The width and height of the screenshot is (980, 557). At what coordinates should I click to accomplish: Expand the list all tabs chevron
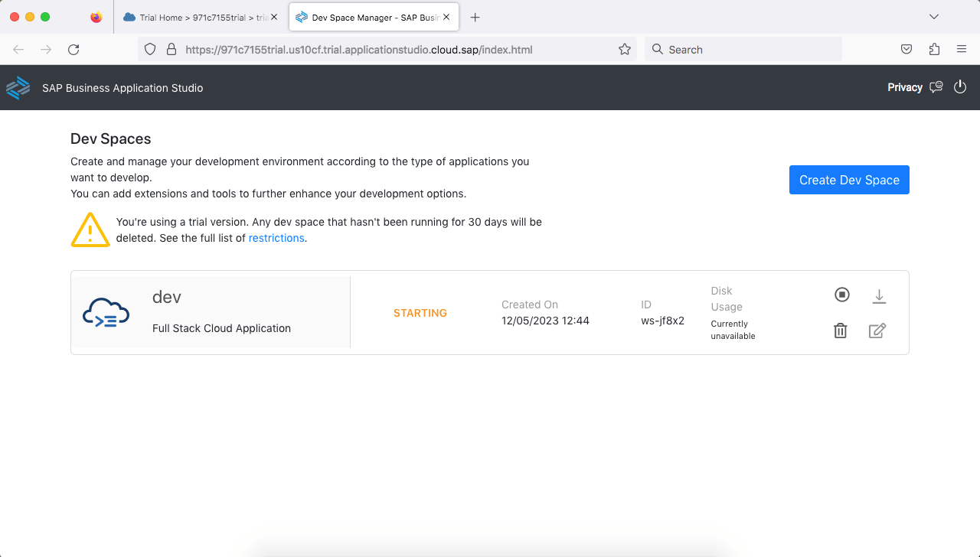tap(933, 17)
